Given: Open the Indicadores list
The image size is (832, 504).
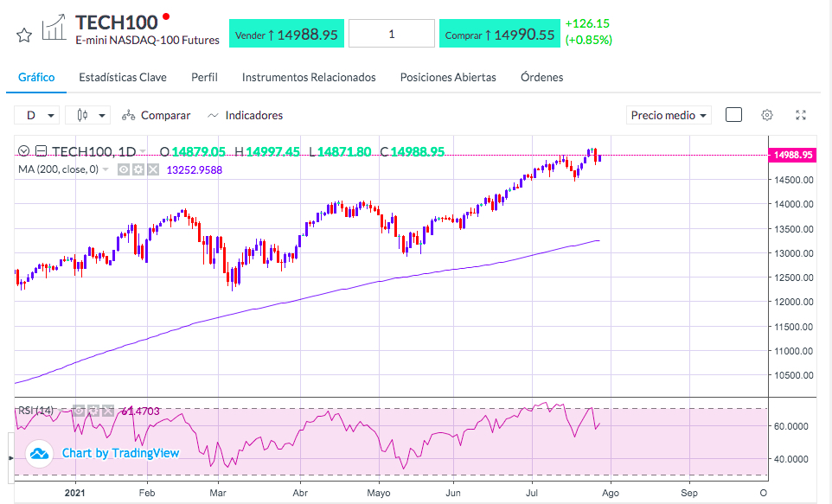Looking at the screenshot, I should pyautogui.click(x=245, y=115).
